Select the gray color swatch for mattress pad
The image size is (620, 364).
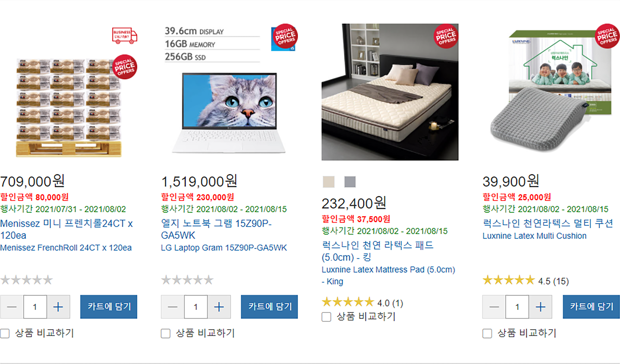[350, 182]
